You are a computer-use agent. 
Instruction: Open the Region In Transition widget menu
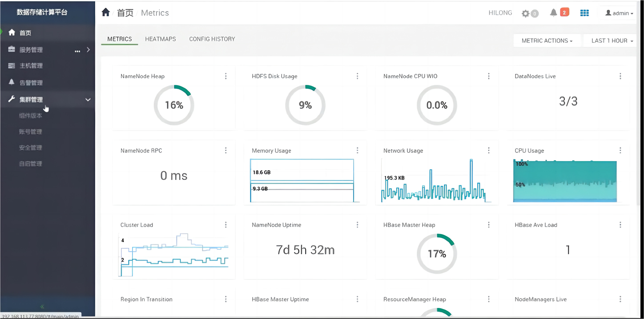point(226,299)
